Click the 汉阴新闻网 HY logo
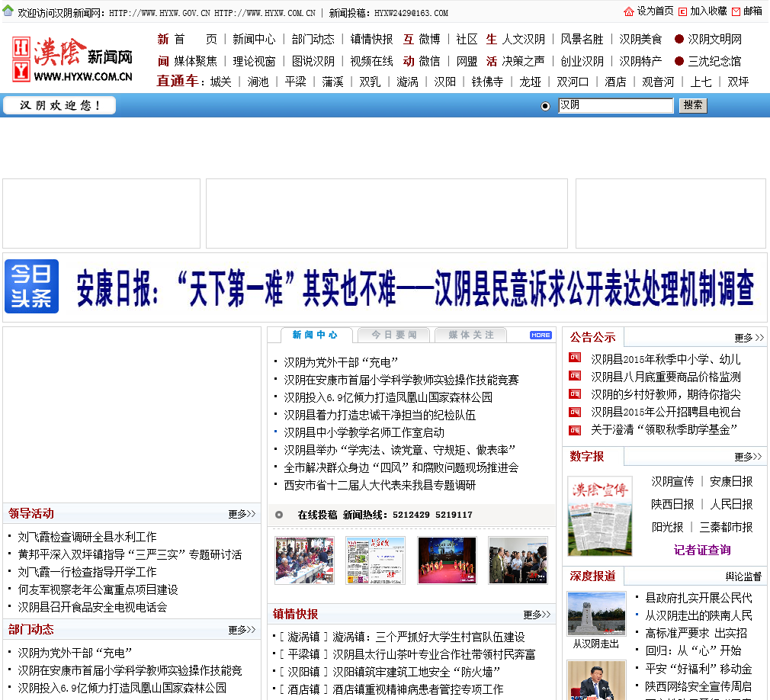770x700 pixels. point(72,59)
